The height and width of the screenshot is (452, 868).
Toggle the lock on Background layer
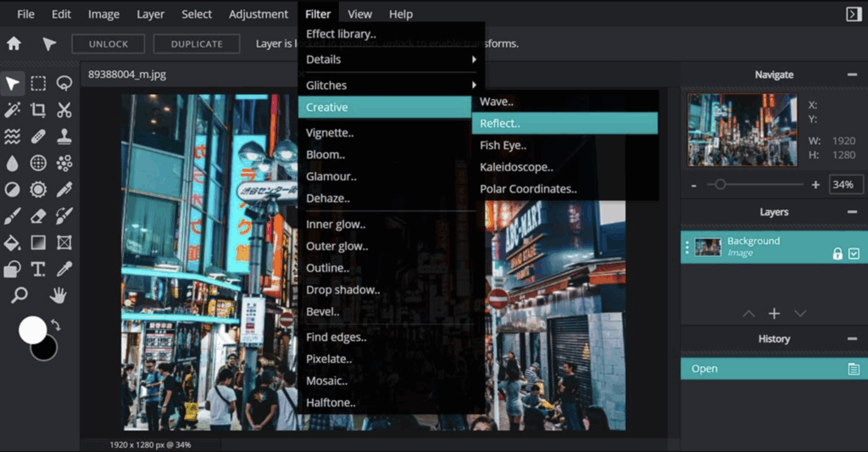tap(837, 254)
